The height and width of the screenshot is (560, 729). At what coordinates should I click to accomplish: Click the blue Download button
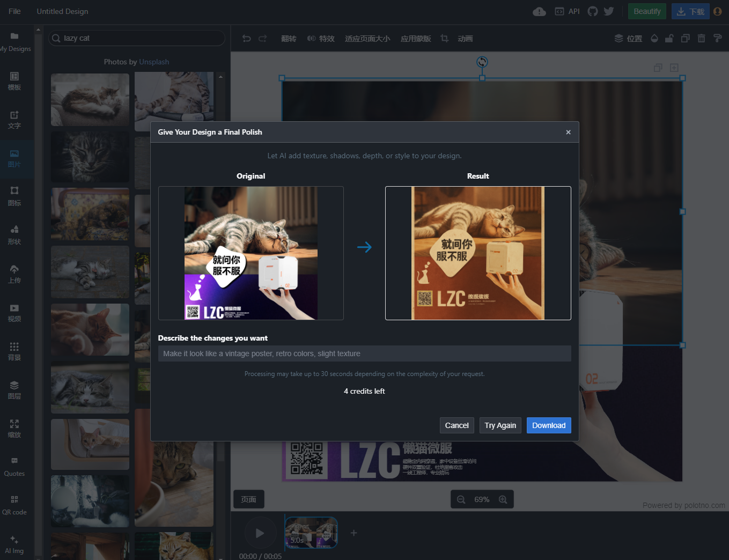(x=549, y=425)
